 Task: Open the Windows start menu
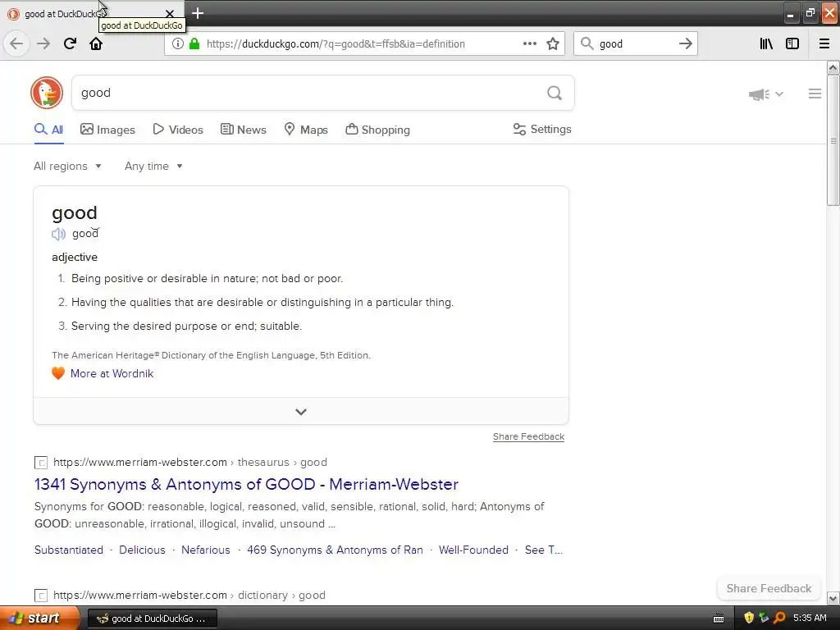click(39, 619)
